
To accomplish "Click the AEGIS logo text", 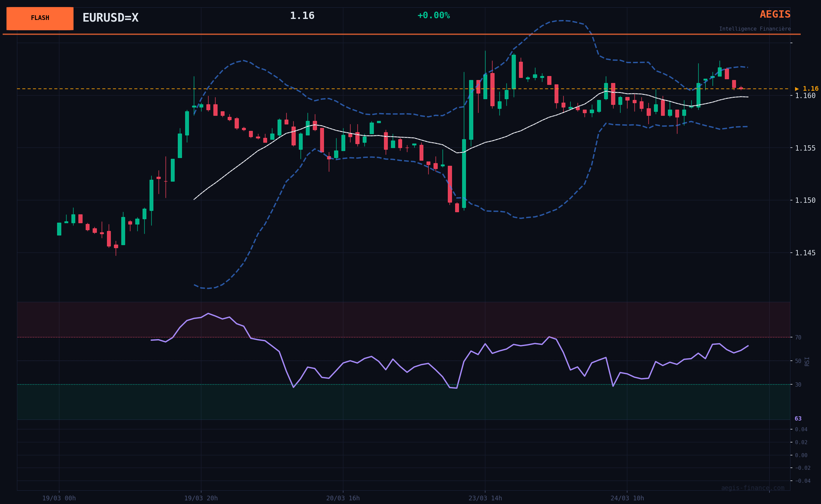I will tap(775, 15).
